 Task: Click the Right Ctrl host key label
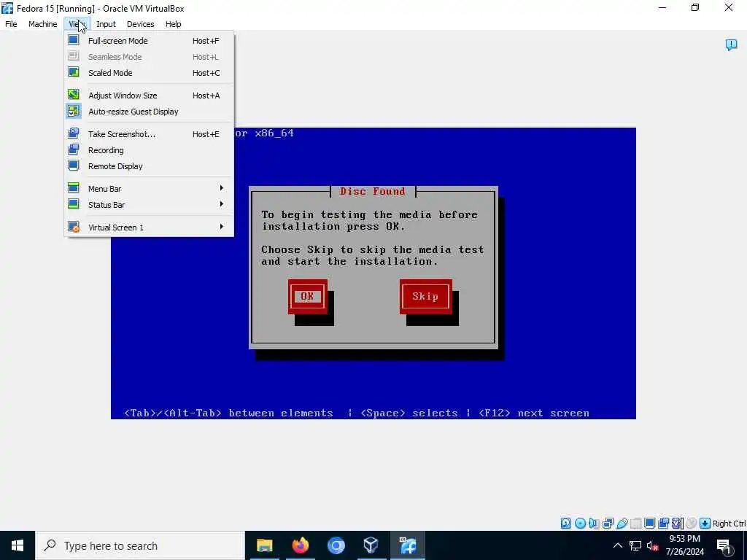(x=729, y=524)
